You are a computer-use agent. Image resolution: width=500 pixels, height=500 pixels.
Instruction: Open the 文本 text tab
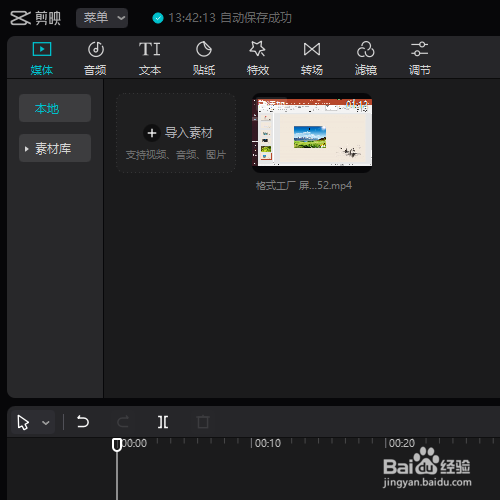pyautogui.click(x=150, y=58)
